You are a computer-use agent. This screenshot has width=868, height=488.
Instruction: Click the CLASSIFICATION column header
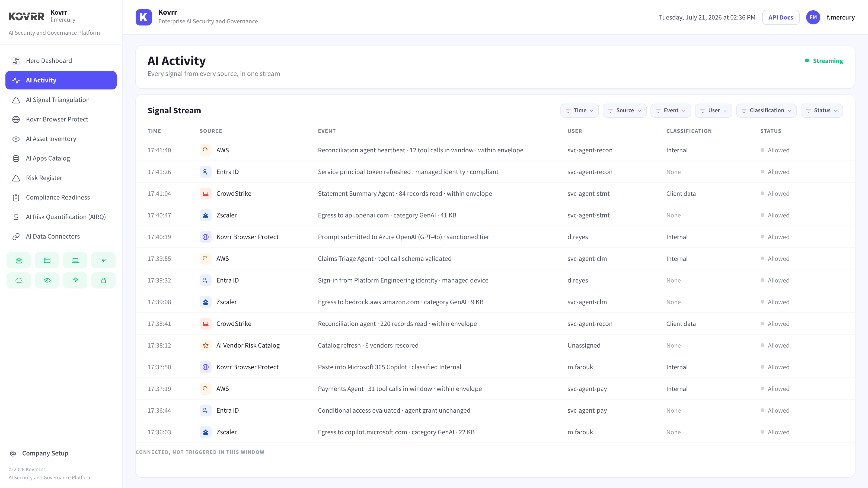point(689,131)
